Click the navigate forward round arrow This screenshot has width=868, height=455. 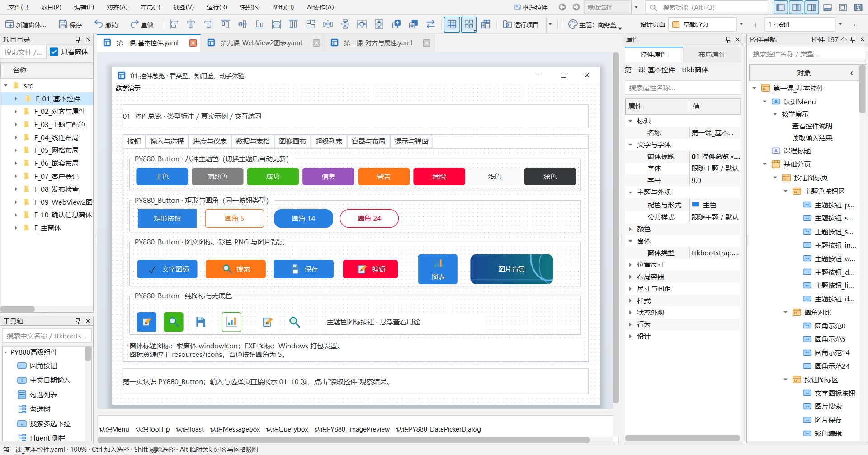point(576,7)
